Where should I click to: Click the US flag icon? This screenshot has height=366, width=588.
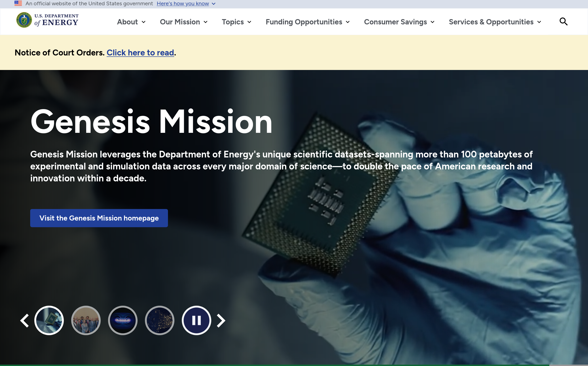click(x=18, y=3)
